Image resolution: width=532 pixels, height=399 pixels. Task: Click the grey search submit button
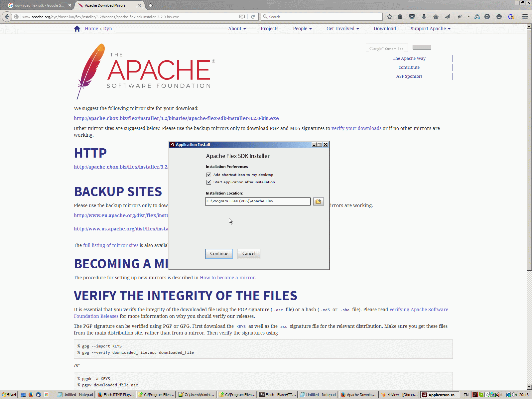click(x=422, y=47)
